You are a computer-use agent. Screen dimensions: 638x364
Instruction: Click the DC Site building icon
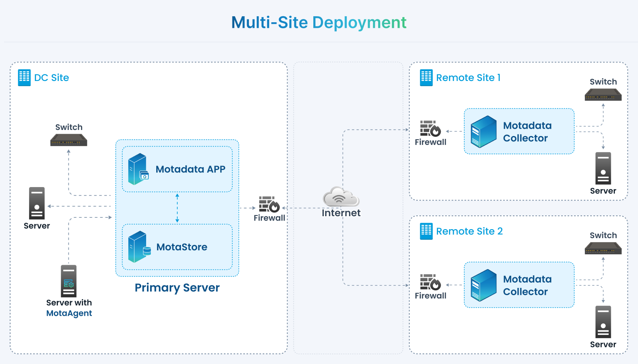click(x=24, y=78)
